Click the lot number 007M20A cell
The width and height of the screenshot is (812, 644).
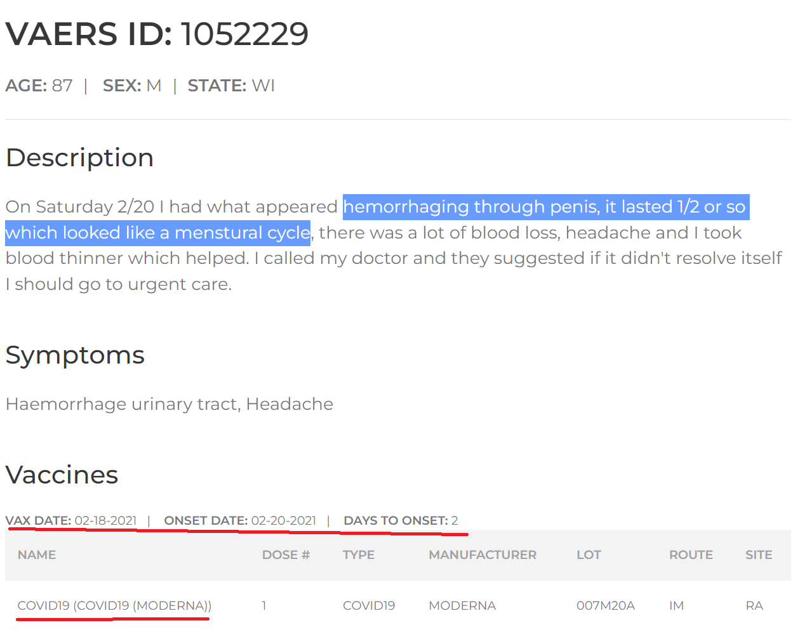(605, 606)
